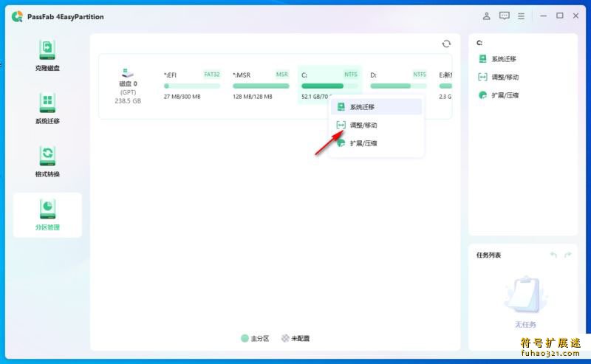Select the 分区管理 sidebar tab

[47, 215]
